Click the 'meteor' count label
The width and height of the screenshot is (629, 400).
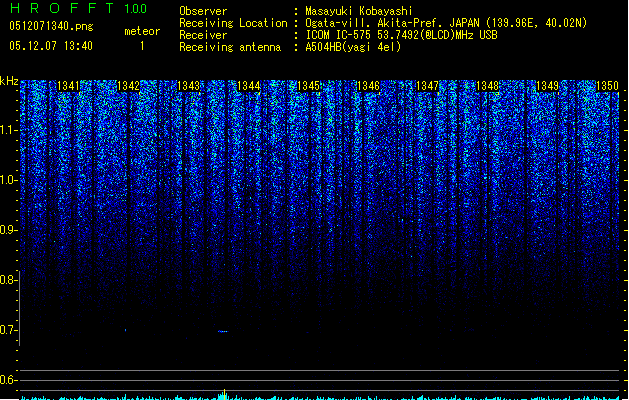tap(142, 31)
